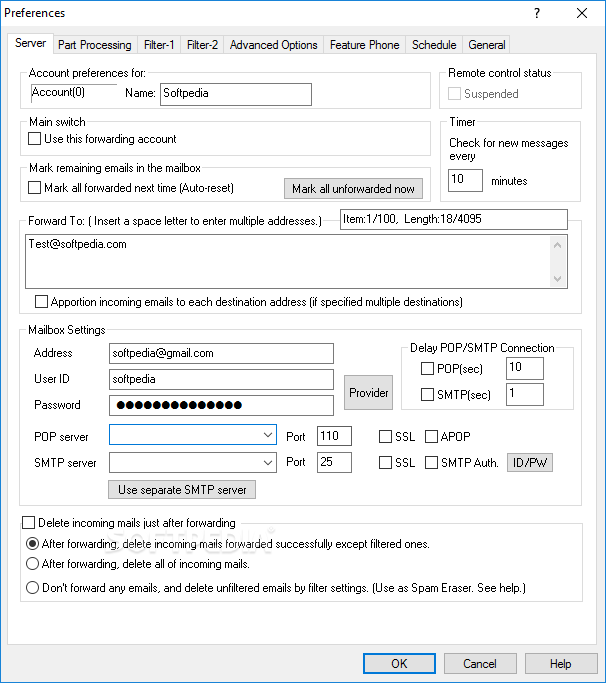
Task: Click the SMTP delay seconds field
Action: pyautogui.click(x=525, y=394)
